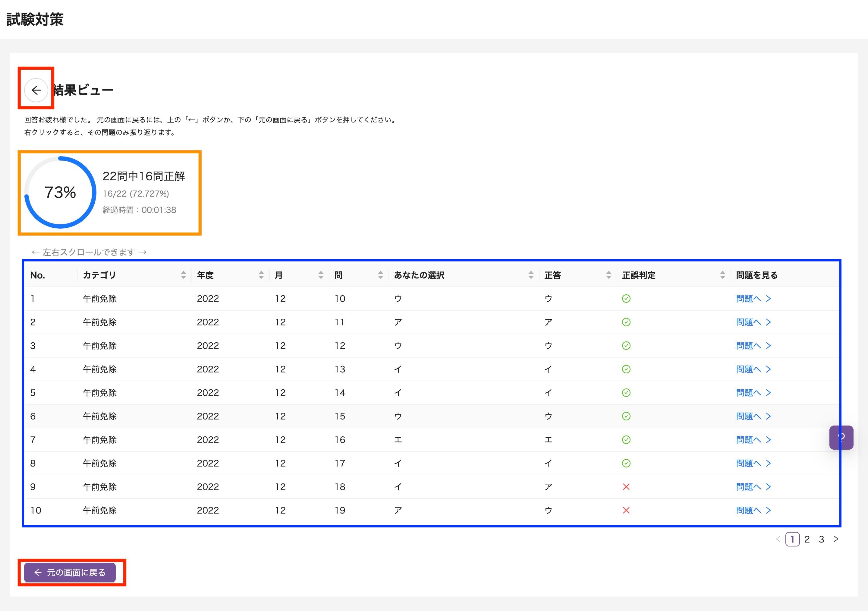Click the 73% circular progress indicator
The image size is (868, 611).
click(60, 192)
